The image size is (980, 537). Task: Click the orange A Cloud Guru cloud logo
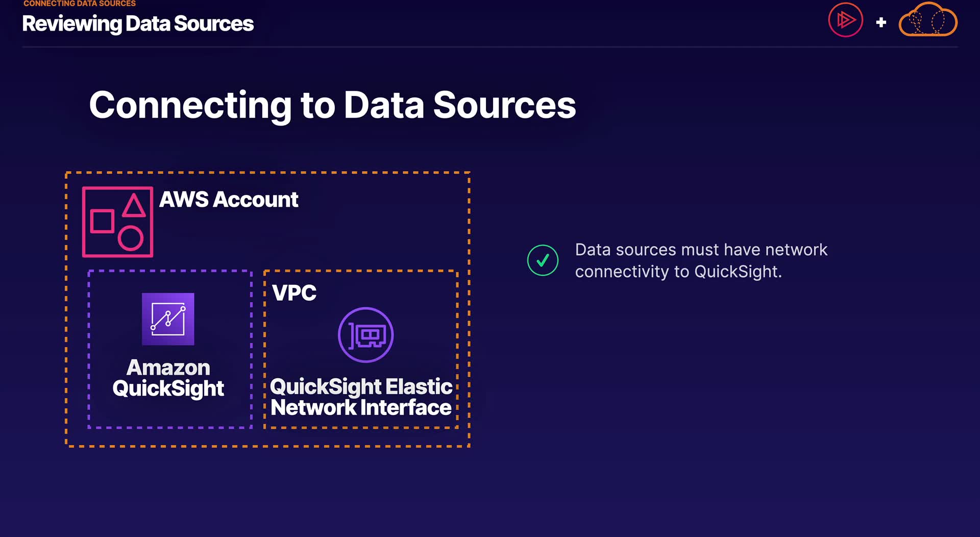[x=927, y=21]
